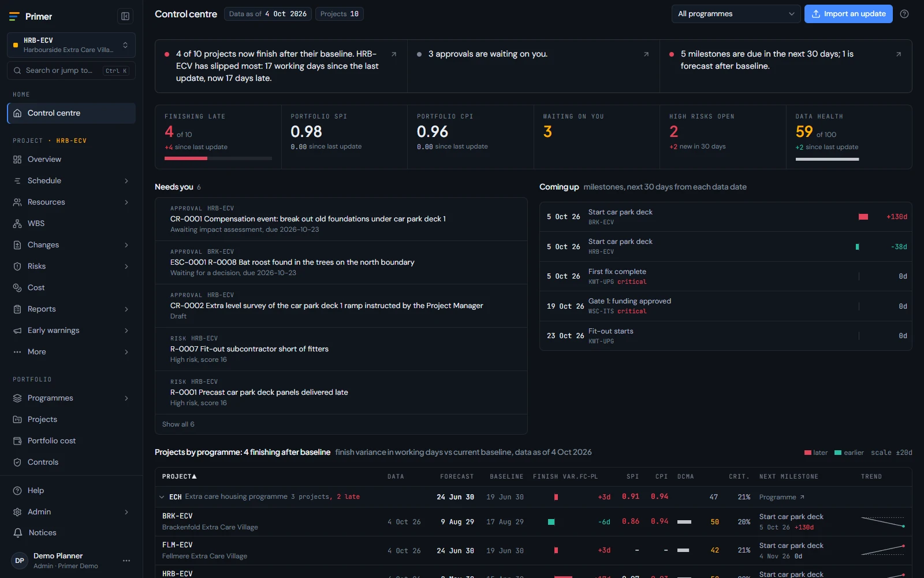Go to Projects in the Portfolio section
Screen dimensions: 924x578
[71, 420]
